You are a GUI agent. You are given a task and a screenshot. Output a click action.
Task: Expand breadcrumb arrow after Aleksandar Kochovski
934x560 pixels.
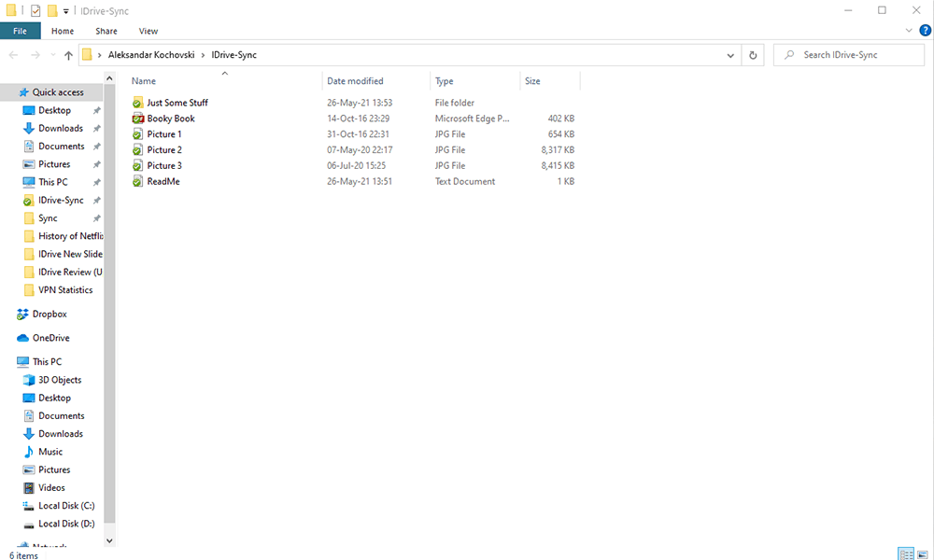[x=203, y=55]
